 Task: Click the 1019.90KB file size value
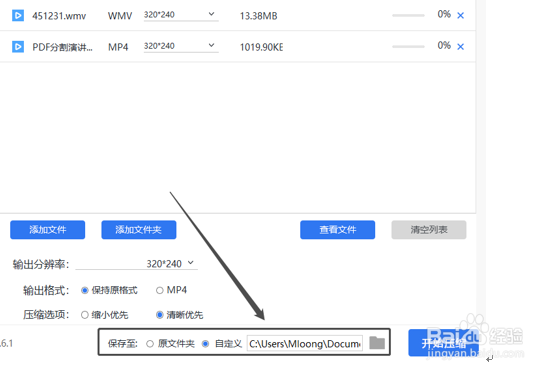click(x=262, y=47)
